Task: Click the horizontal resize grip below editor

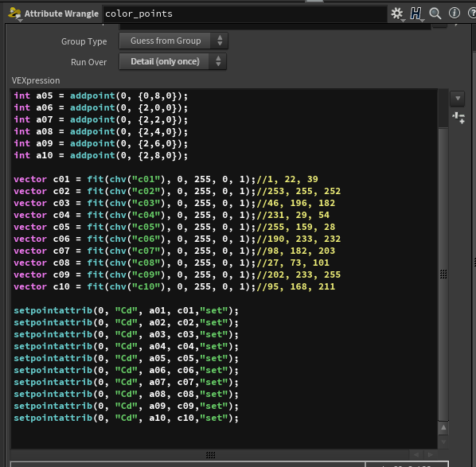Action: (210, 454)
